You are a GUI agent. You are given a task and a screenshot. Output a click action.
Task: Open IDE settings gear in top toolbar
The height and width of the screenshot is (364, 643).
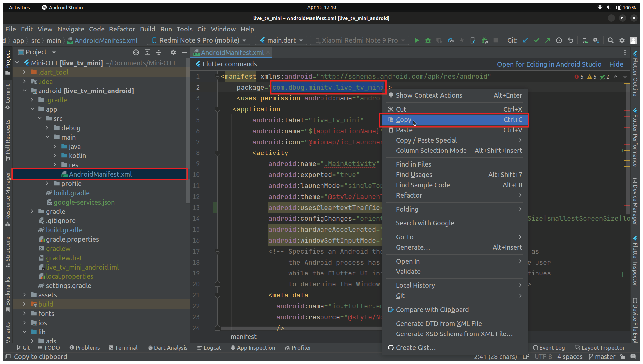pos(622,40)
